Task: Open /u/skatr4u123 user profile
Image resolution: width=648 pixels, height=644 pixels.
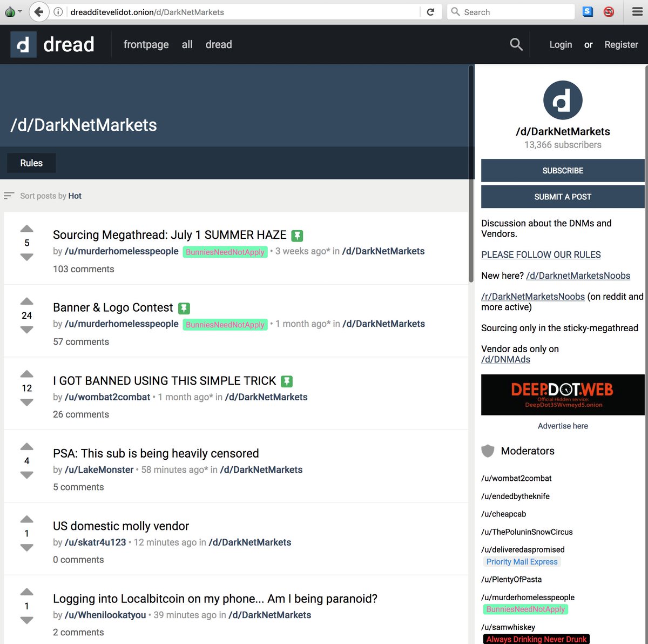Action: (95, 542)
